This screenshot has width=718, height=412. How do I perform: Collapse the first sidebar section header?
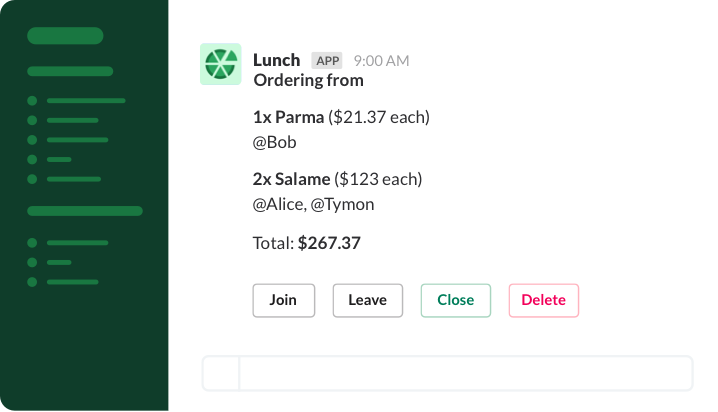click(70, 71)
